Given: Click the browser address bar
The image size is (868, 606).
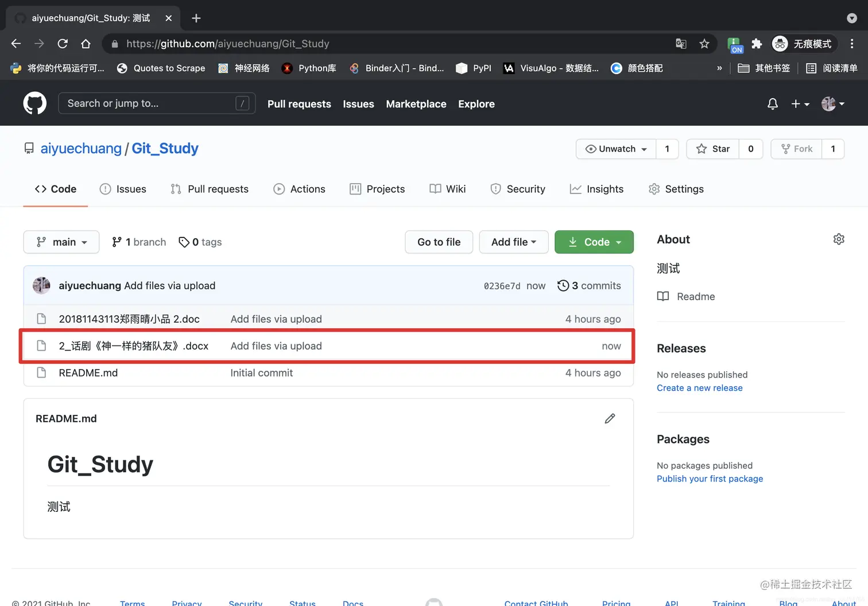Looking at the screenshot, I should click(x=390, y=44).
